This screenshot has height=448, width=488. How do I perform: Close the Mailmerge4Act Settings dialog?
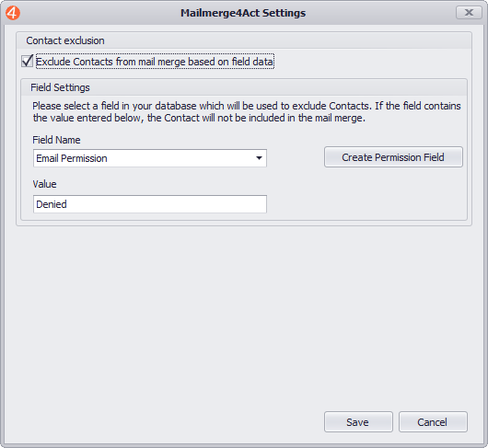click(x=469, y=13)
